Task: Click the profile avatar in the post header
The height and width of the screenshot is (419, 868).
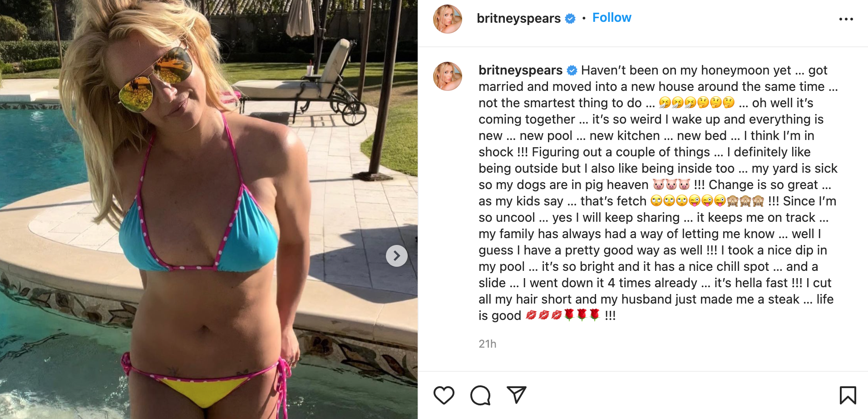Action: coord(448,19)
